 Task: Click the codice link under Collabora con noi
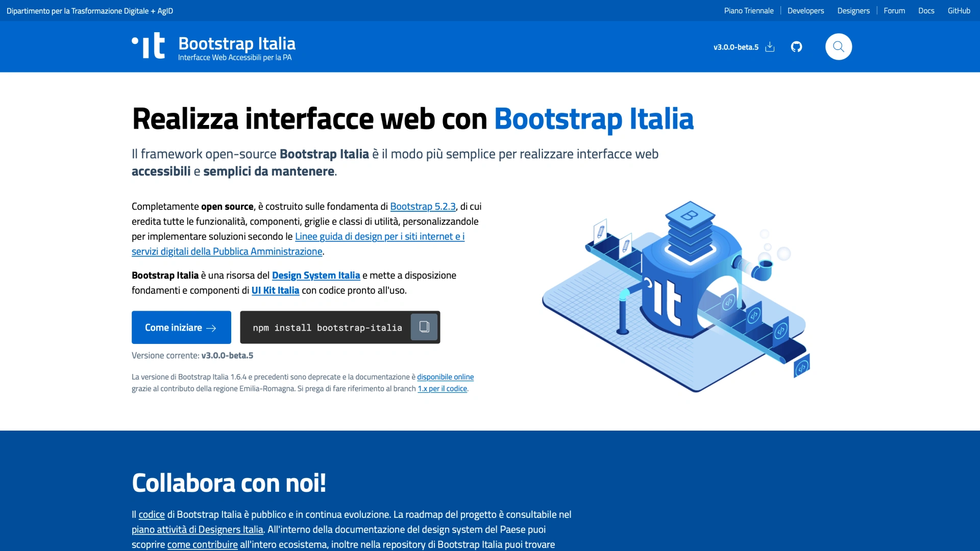(x=152, y=515)
